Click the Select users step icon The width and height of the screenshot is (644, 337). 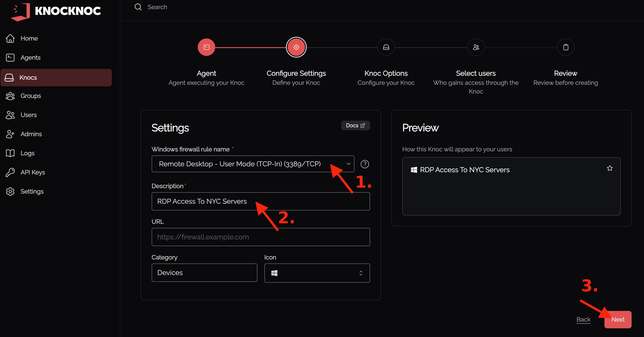[476, 47]
